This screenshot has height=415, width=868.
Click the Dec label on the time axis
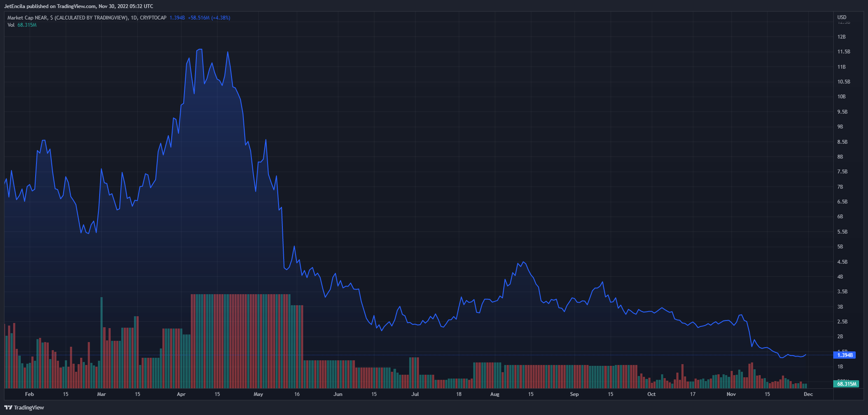[x=808, y=394]
